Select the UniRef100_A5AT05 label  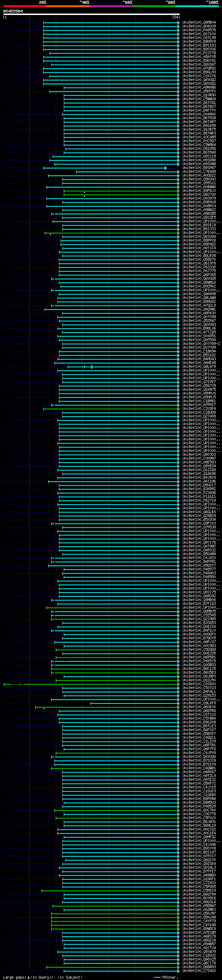click(x=199, y=57)
